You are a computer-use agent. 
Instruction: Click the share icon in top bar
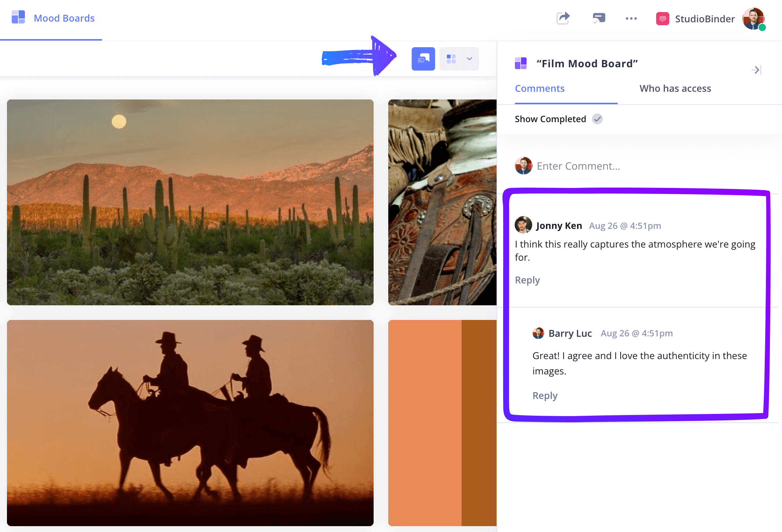click(563, 18)
